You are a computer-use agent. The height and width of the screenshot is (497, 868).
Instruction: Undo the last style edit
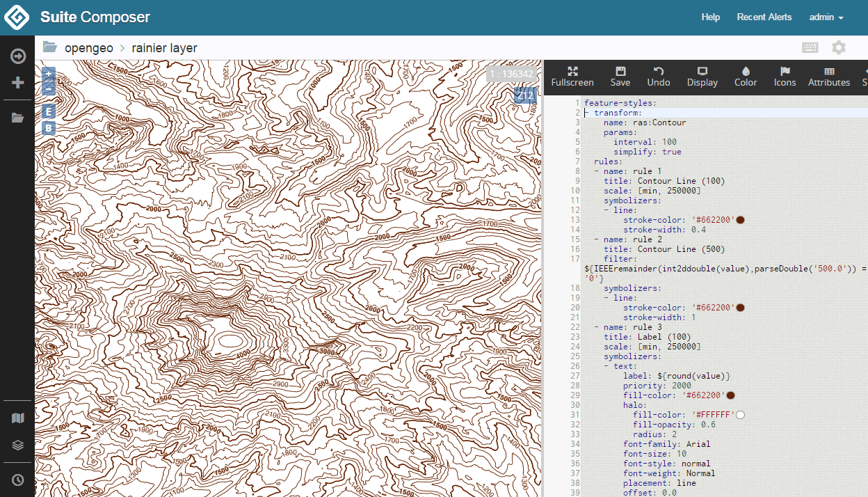(x=659, y=77)
